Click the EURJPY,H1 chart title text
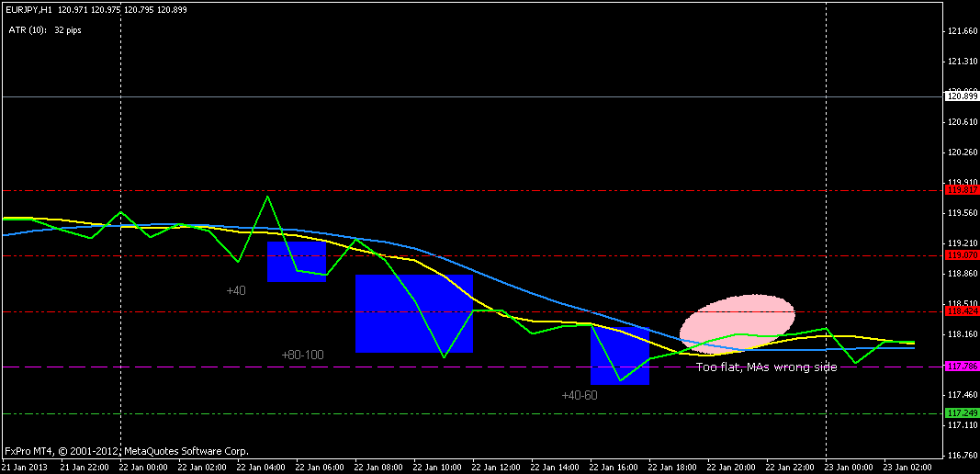Image resolution: width=980 pixels, height=474 pixels. point(28,10)
